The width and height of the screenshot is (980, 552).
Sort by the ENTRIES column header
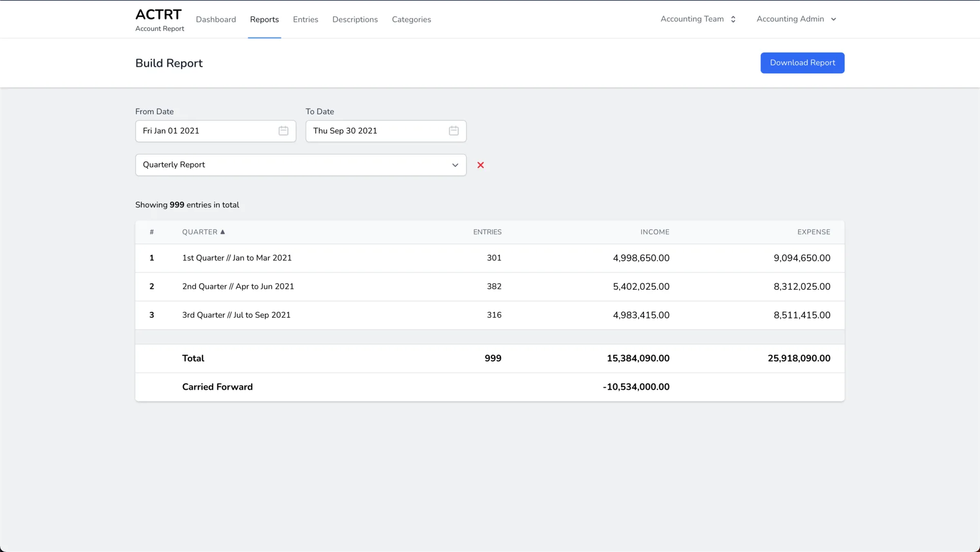487,232
